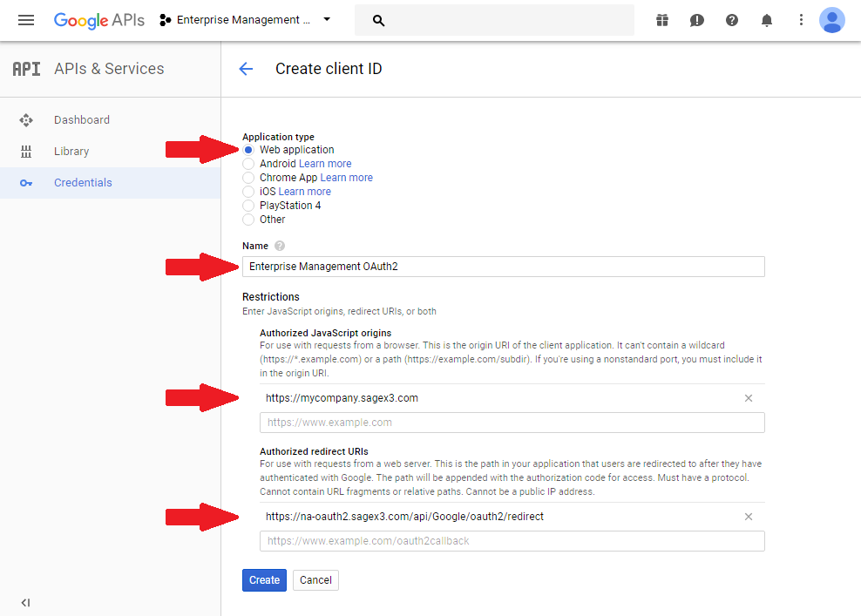
Task: Select the Android application type
Action: 247,163
